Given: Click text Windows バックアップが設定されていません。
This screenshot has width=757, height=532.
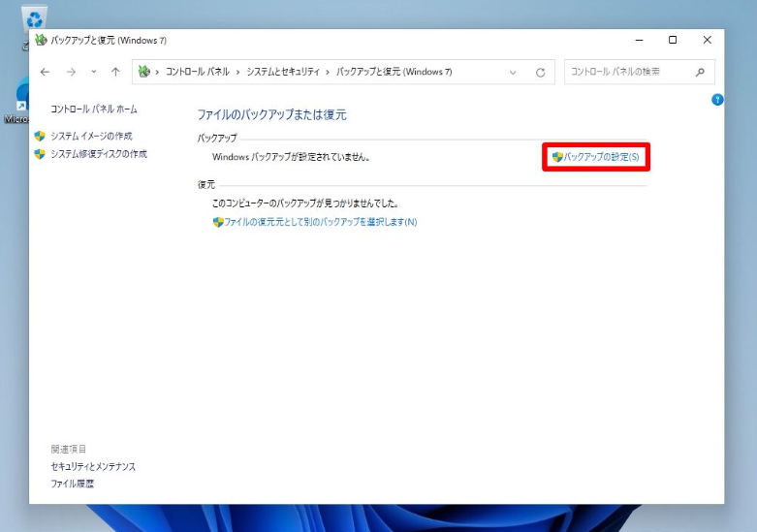Looking at the screenshot, I should (291, 157).
